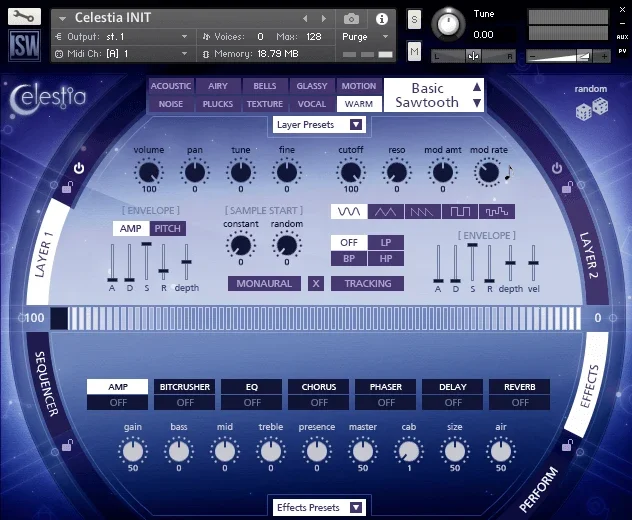
Task: Toggle Layer 1 power icon
Action: (79, 168)
